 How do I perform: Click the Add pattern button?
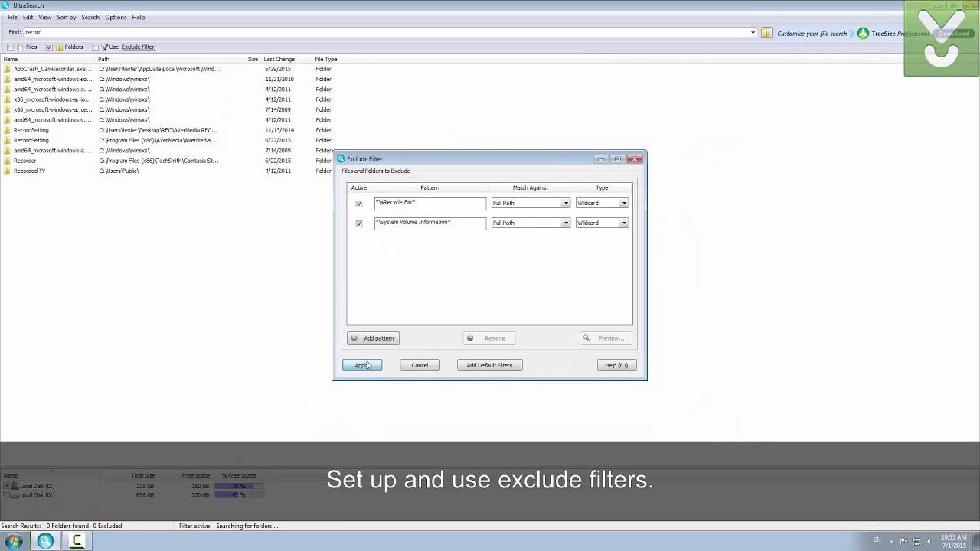click(373, 338)
